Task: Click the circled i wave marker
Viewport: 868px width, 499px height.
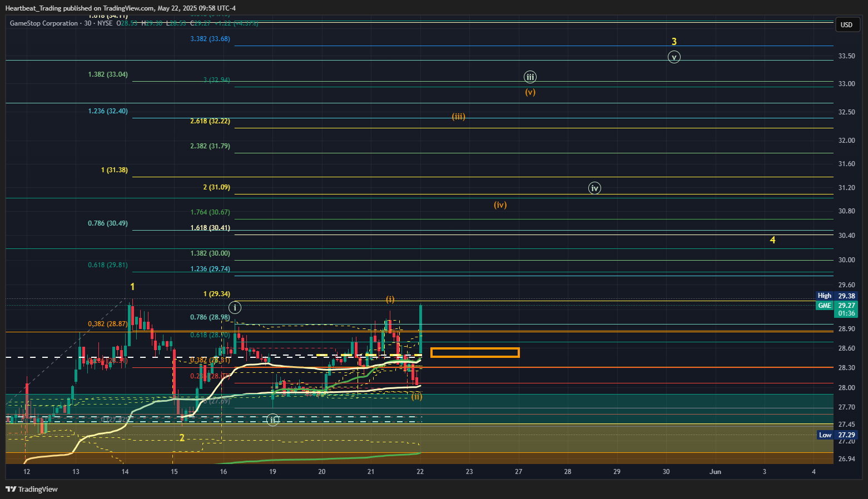Action: click(x=235, y=307)
